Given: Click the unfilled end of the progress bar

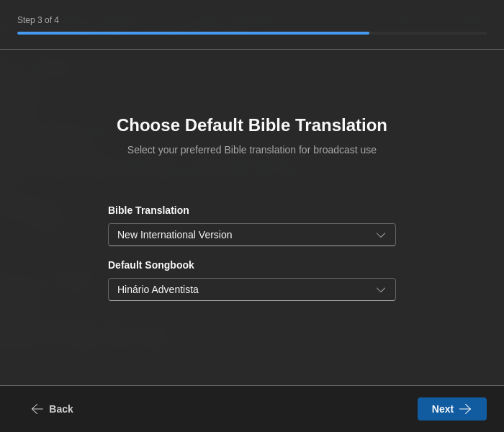Looking at the screenshot, I should click(x=428, y=33).
